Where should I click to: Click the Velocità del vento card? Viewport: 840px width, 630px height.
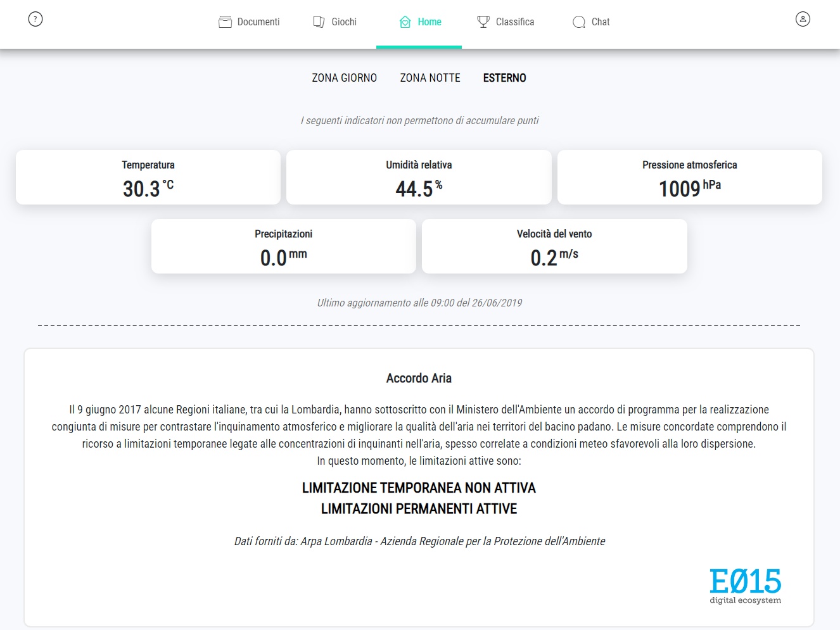tap(554, 246)
